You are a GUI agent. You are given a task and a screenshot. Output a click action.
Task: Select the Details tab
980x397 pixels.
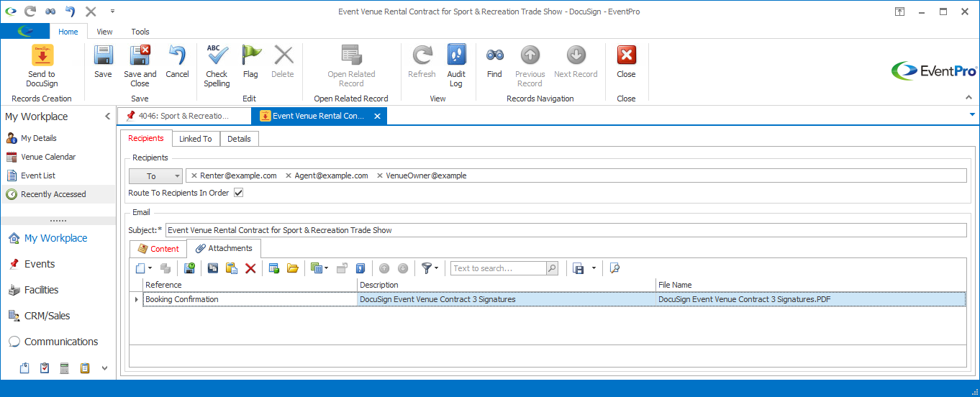[239, 139]
